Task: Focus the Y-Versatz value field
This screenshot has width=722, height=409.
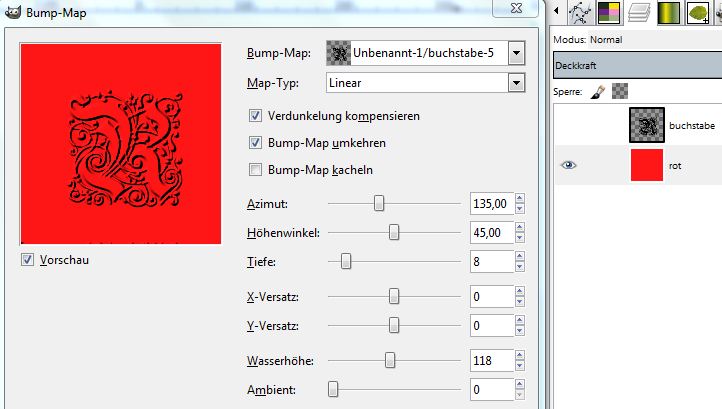Action: [492, 326]
